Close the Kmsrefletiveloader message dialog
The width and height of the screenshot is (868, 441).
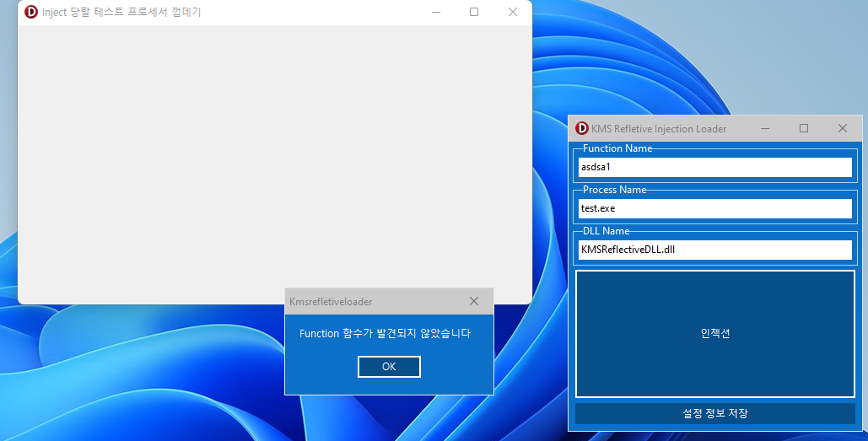tap(474, 301)
